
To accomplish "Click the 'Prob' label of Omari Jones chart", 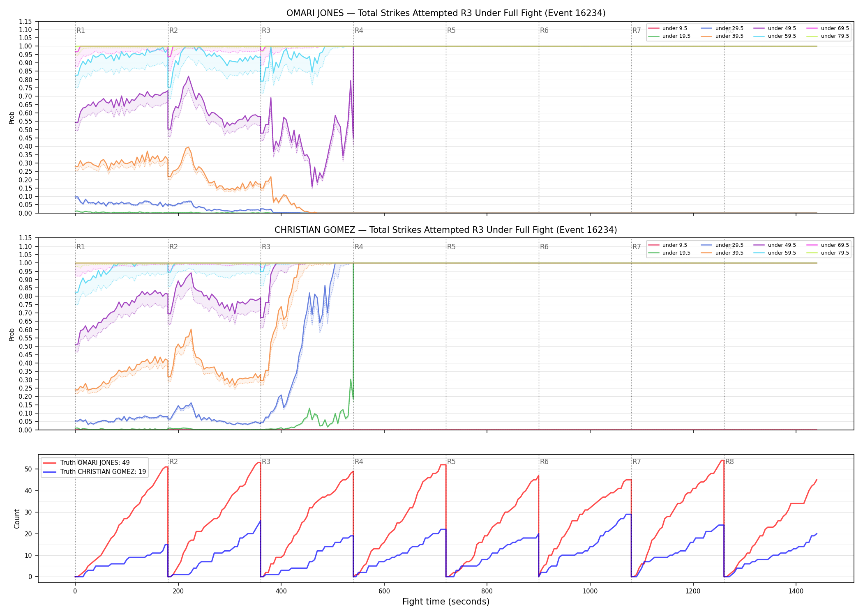I will point(12,117).
